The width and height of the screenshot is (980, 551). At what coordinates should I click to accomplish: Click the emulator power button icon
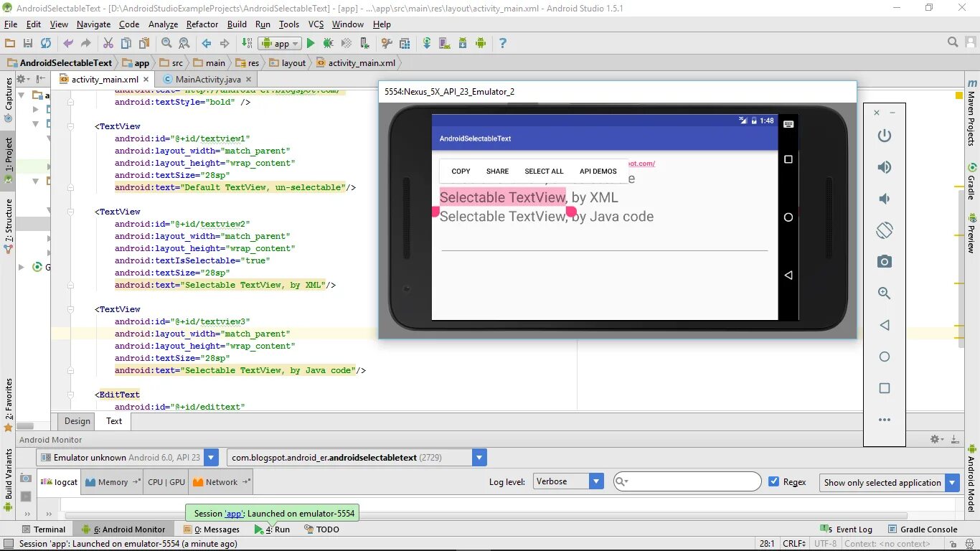(x=885, y=136)
